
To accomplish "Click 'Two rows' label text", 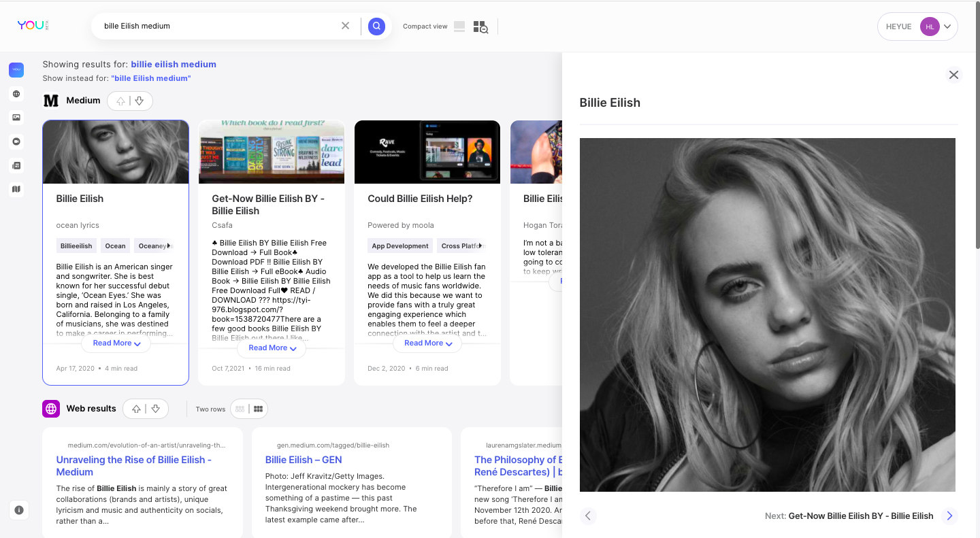I will pos(210,409).
